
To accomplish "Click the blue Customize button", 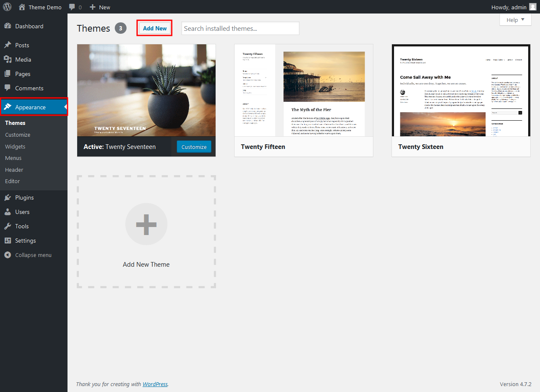I will (x=194, y=147).
